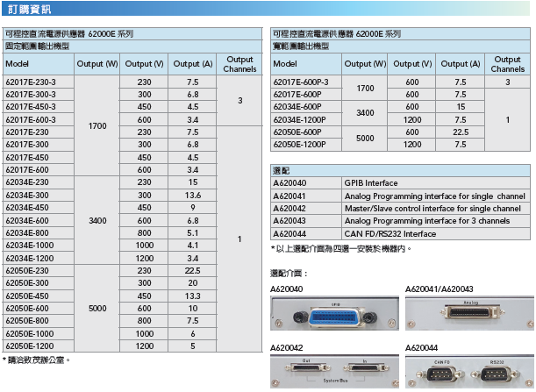Screen dimensions: 536x392
Task: Click the 選配介面 label above connector photos
Action: (289, 274)
